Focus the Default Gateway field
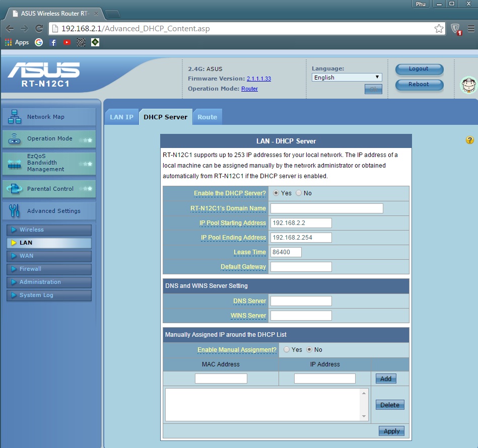 click(x=301, y=267)
